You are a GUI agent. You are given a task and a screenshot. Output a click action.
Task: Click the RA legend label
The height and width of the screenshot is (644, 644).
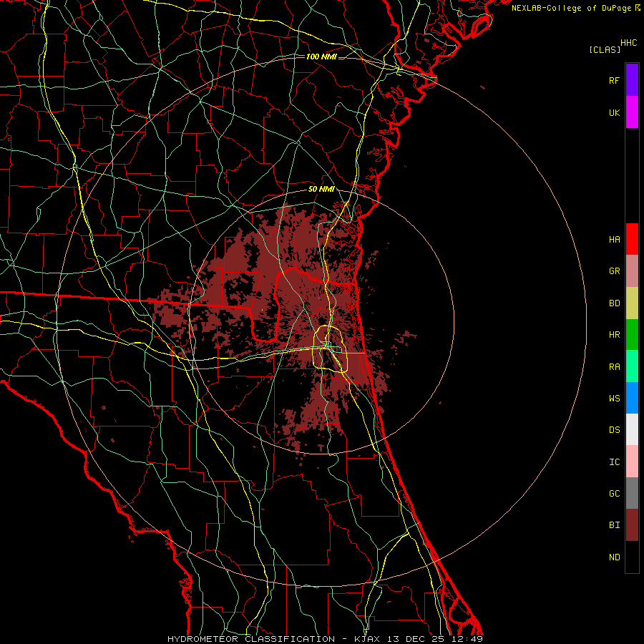click(x=614, y=366)
